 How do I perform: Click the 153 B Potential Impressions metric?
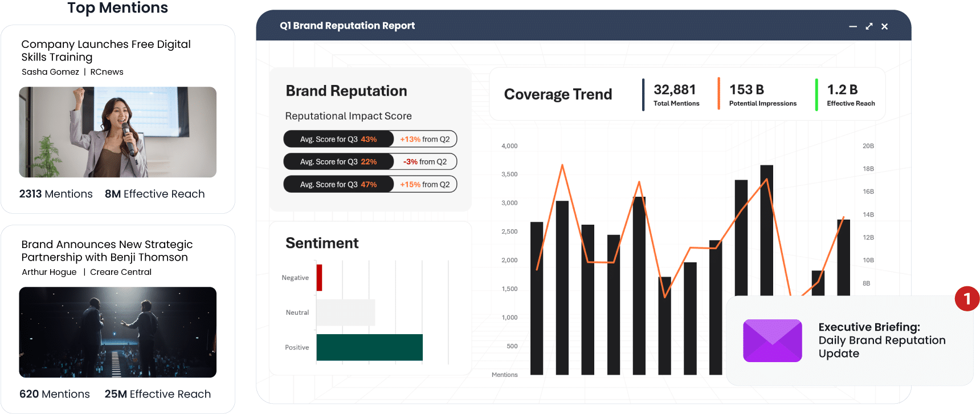[x=763, y=95]
